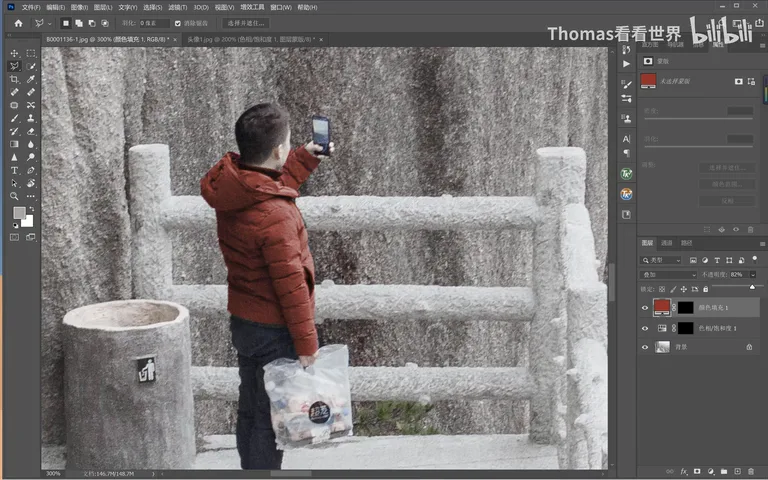Viewport: 768px width, 480px height.
Task: Select the Rectangular Marquee tool
Action: tap(31, 53)
